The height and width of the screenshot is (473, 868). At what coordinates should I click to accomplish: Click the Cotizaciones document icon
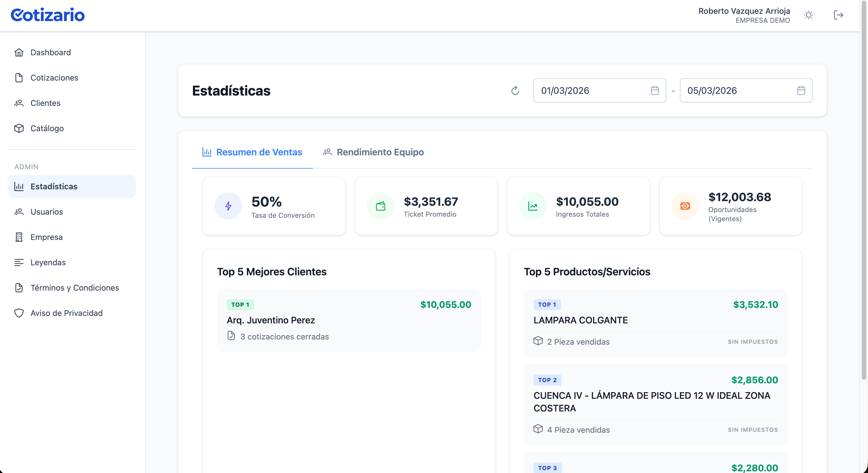19,78
